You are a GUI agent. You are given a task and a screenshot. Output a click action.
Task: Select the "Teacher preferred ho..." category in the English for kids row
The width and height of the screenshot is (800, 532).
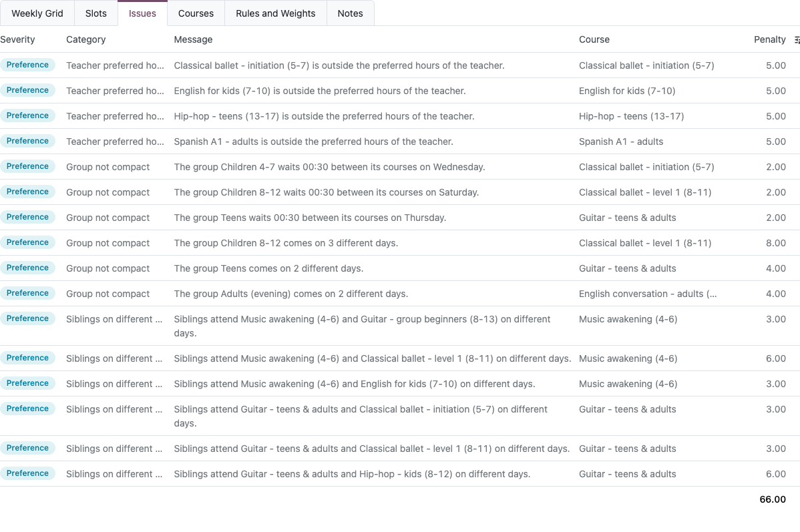(x=116, y=91)
